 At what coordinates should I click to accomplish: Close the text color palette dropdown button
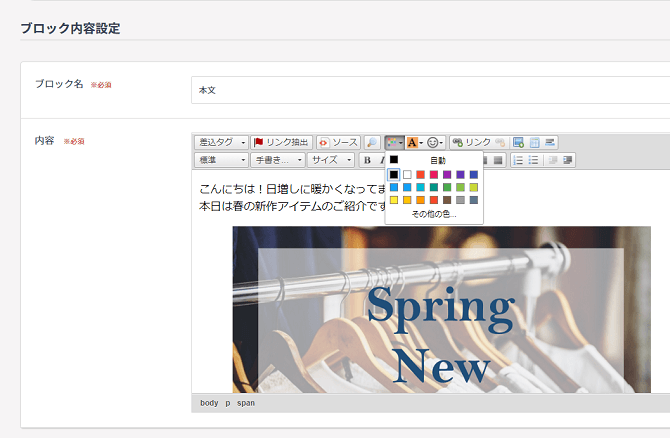pos(394,143)
